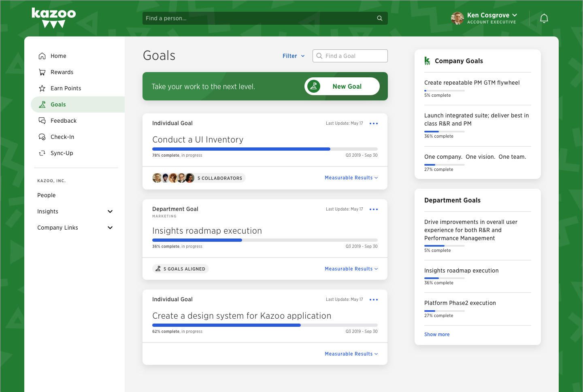The image size is (583, 392).
Task: Open One company. One vision. One team. goal
Action: pos(475,157)
